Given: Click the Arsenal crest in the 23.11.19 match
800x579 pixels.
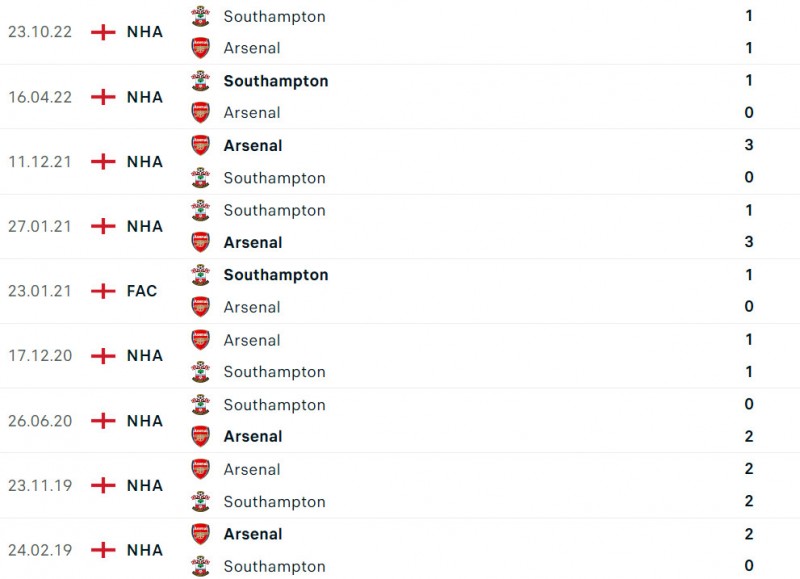Looking at the screenshot, I should click(201, 469).
